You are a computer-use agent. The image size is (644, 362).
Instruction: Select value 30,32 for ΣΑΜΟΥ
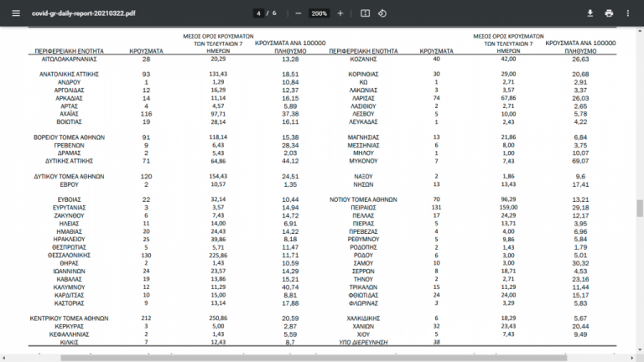click(x=580, y=263)
